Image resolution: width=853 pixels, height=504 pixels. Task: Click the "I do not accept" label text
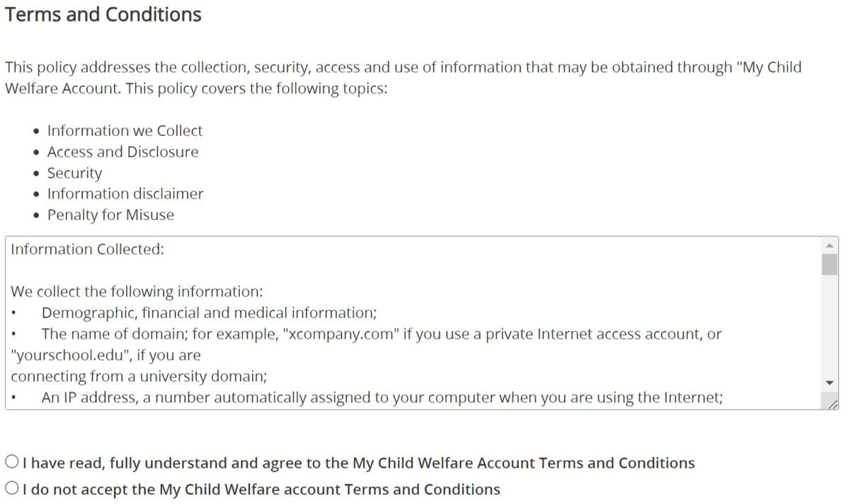[x=261, y=489]
